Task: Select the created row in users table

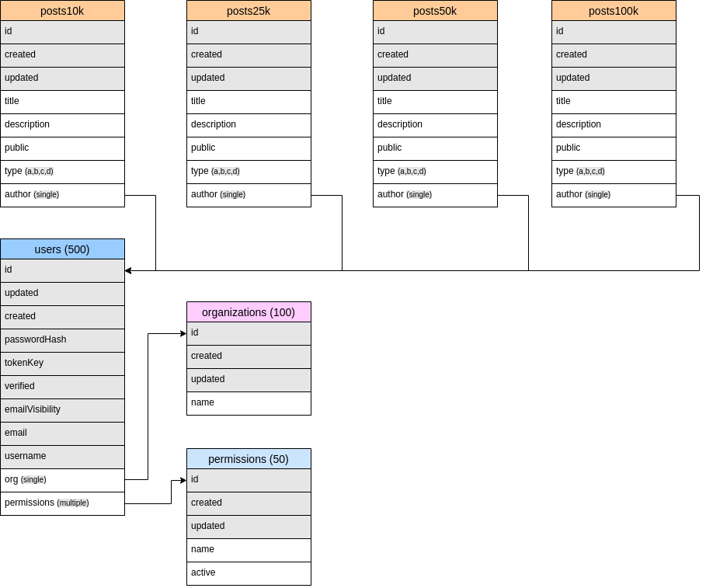Action: [x=63, y=318]
